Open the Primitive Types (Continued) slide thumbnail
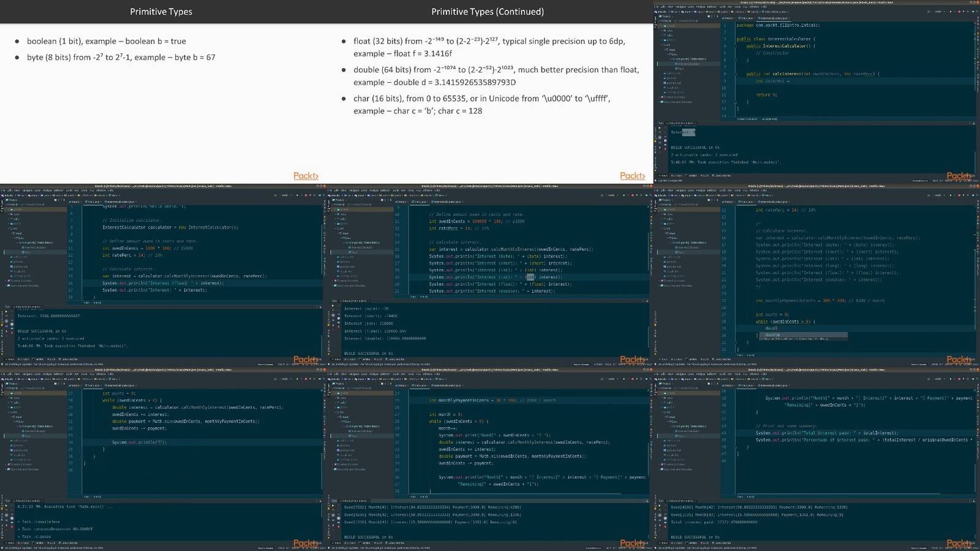Image resolution: width=980 pixels, height=551 pixels. (490, 92)
